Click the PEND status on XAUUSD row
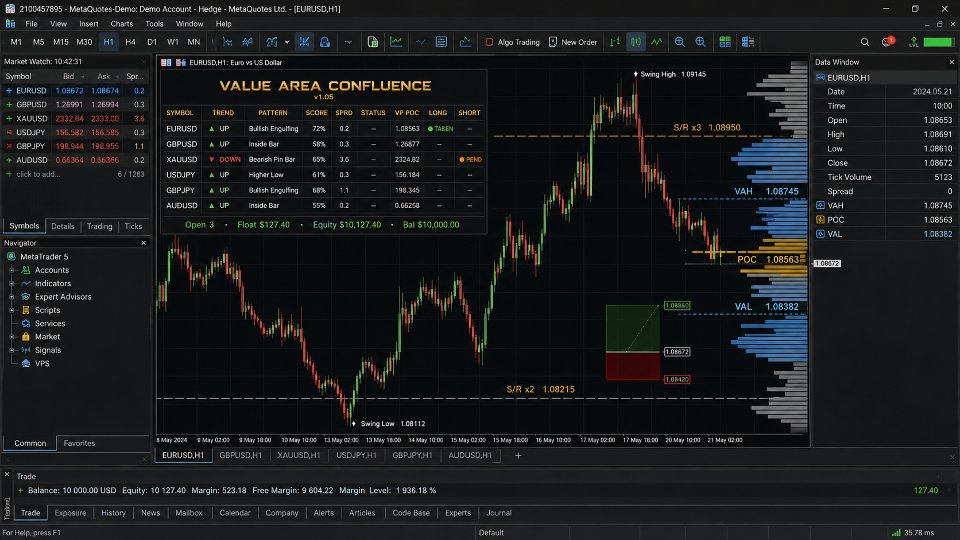This screenshot has width=960, height=540. click(470, 159)
